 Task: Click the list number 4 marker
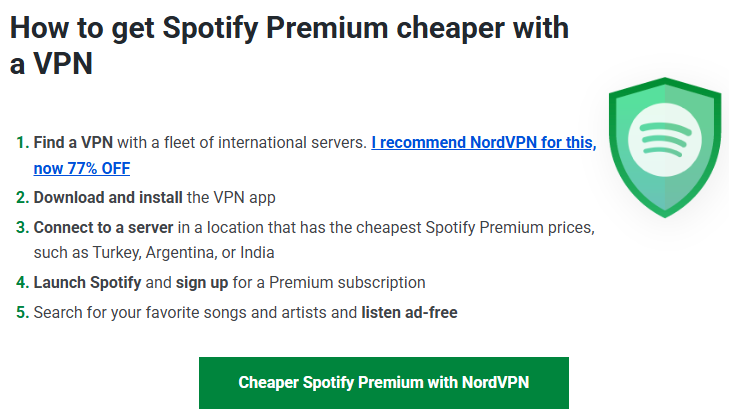coord(22,282)
